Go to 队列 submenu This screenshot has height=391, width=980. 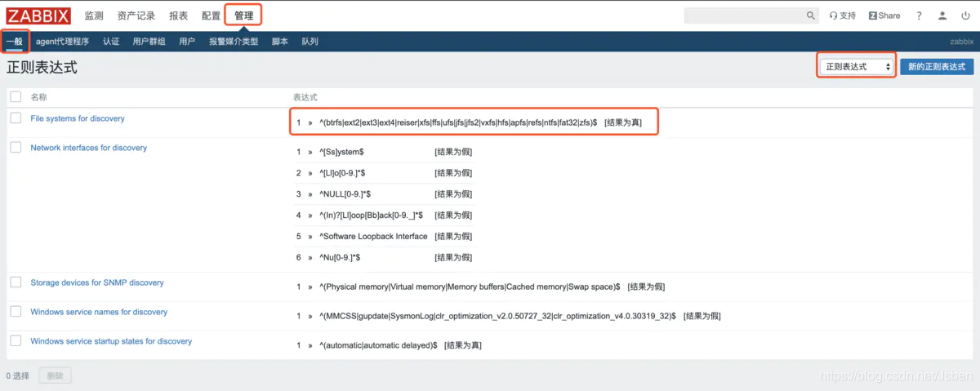pos(310,42)
